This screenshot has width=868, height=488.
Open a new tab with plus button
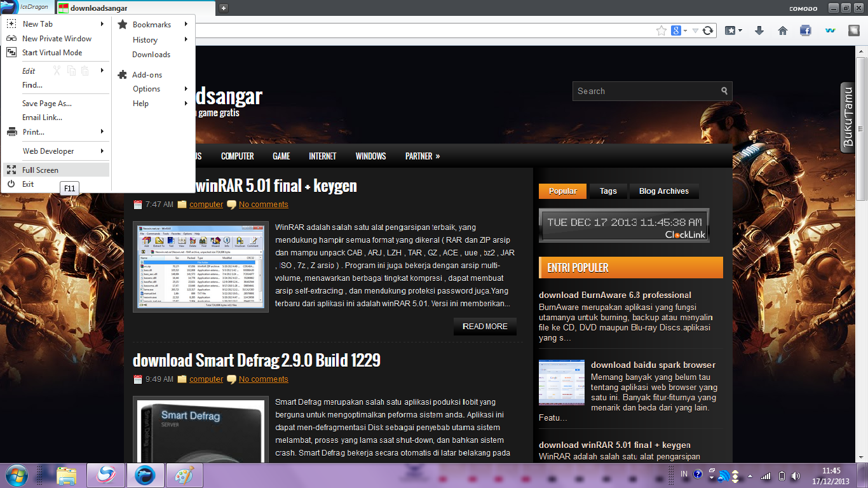click(224, 8)
